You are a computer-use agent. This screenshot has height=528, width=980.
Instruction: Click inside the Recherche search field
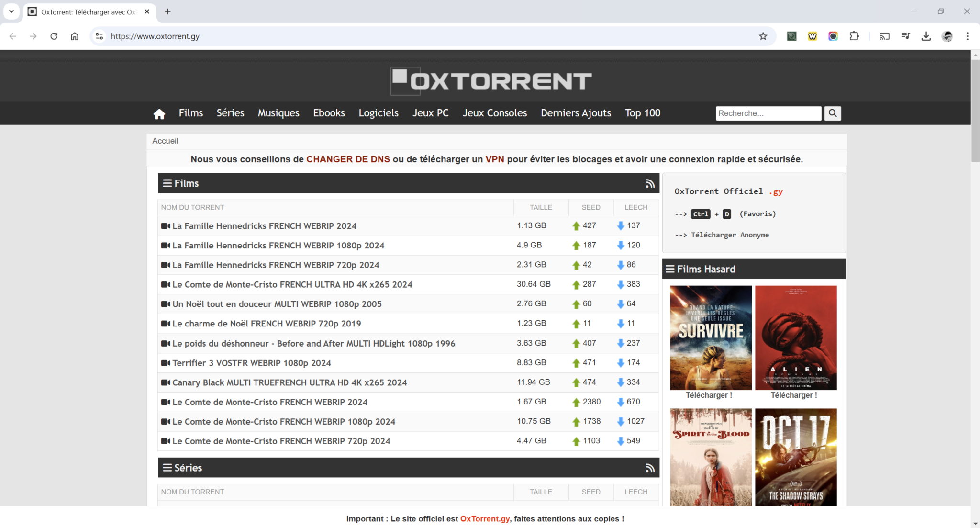click(x=768, y=113)
